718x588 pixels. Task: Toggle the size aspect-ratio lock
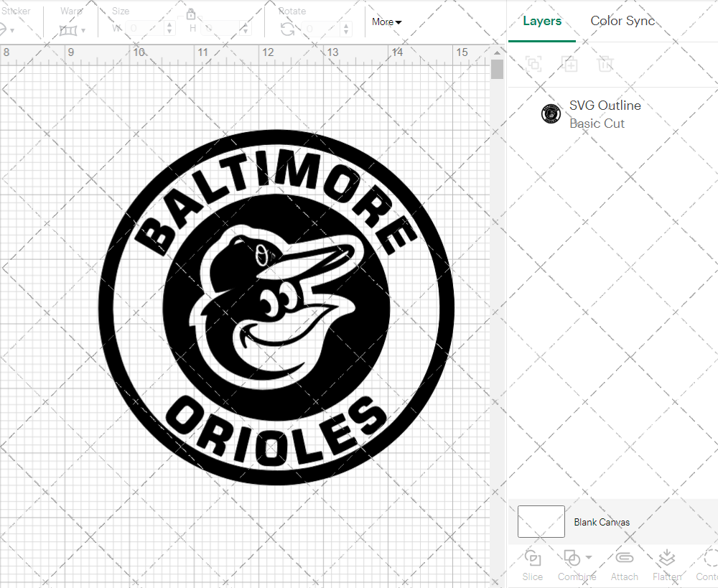191,14
